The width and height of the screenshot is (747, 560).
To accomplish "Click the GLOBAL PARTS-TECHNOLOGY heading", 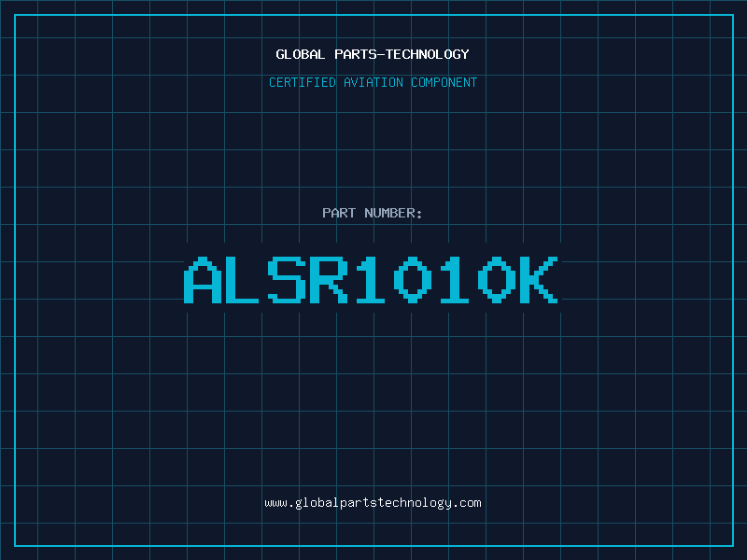I will [x=373, y=54].
